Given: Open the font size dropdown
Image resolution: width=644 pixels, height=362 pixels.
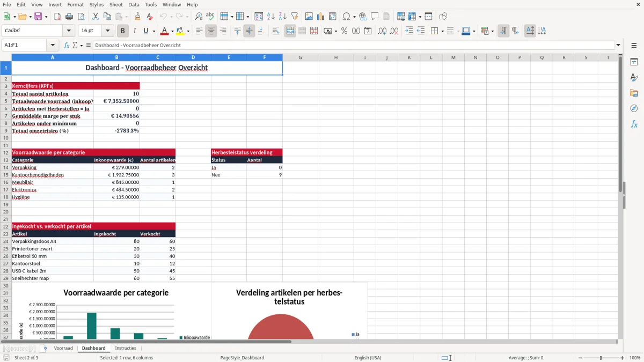Looking at the screenshot, I should 107,31.
